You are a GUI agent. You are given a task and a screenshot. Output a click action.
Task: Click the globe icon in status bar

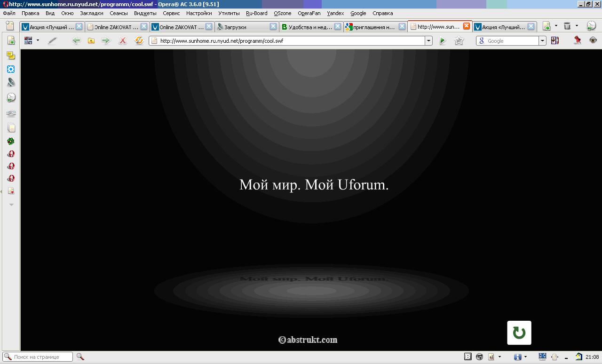click(x=480, y=356)
